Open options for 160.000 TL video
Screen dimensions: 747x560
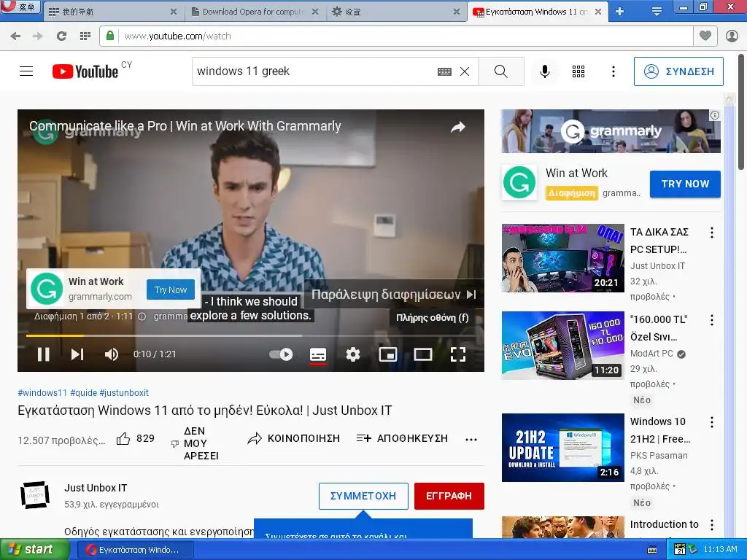click(x=712, y=320)
